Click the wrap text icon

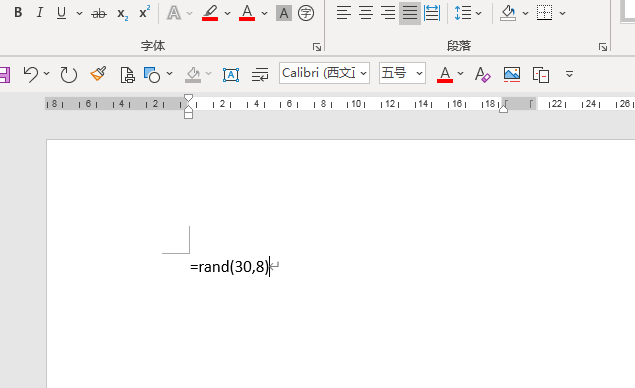(260, 75)
